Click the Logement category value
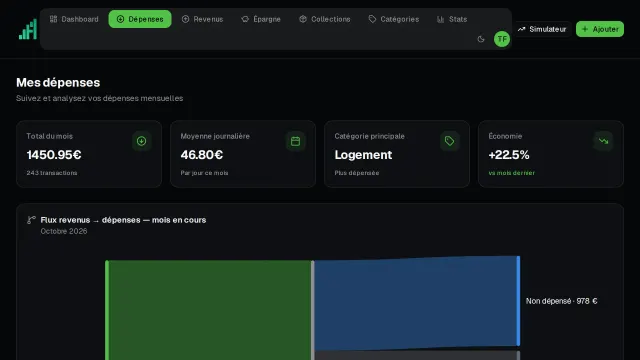 point(363,155)
